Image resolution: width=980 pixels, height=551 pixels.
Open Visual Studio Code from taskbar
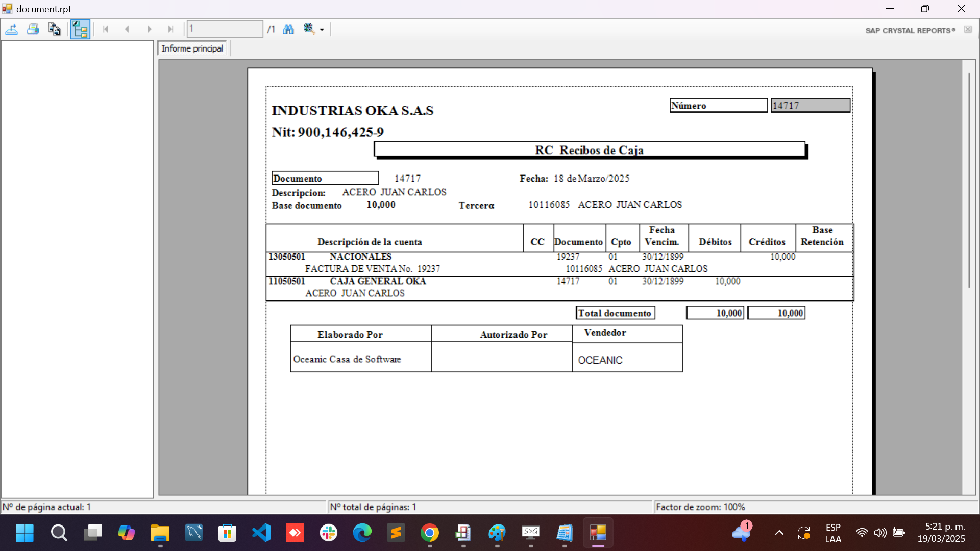tap(261, 533)
